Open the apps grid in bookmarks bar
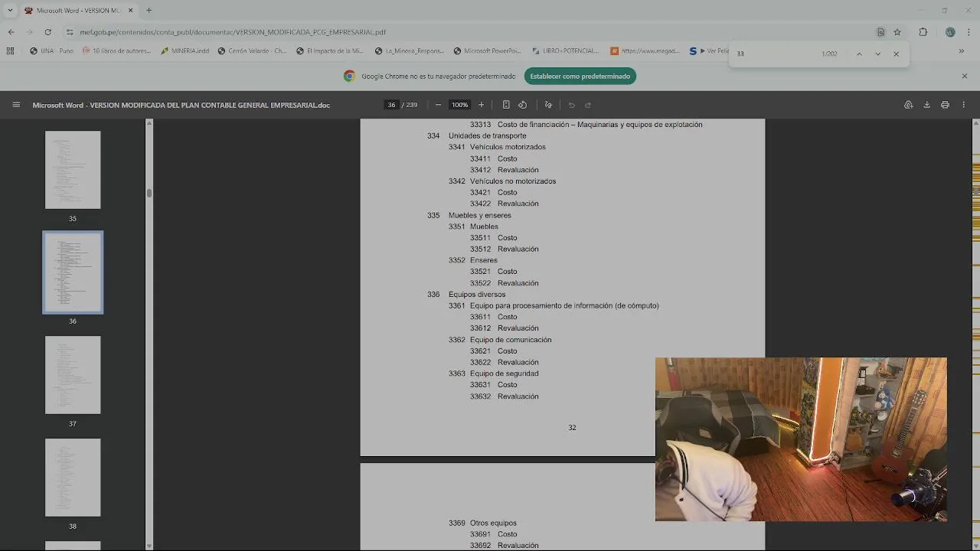 [10, 51]
